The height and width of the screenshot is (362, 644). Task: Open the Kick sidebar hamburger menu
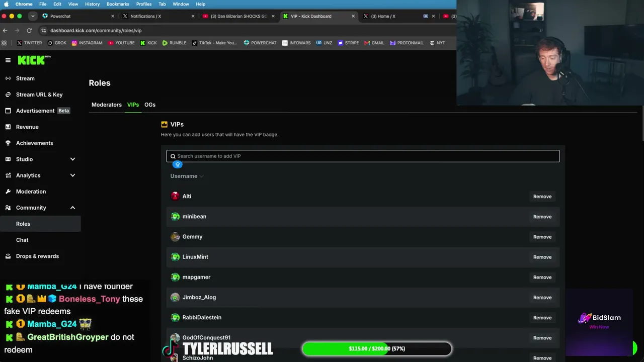[8, 60]
